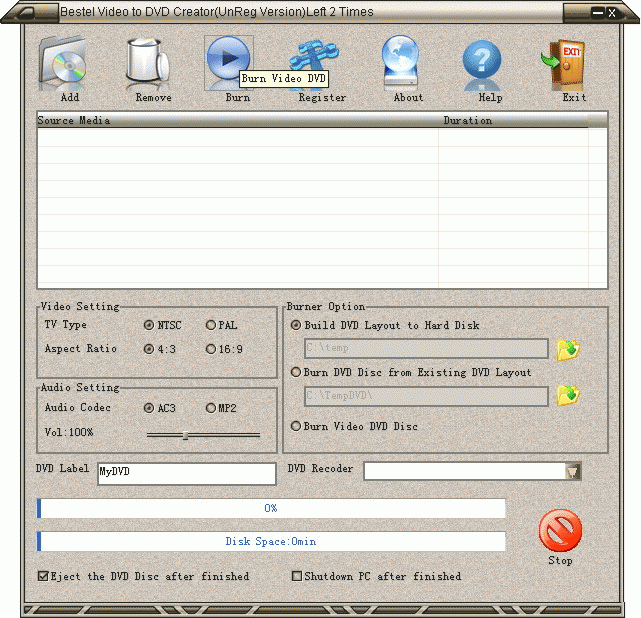
Task: Click the volume slider thumb
Action: pyautogui.click(x=185, y=435)
